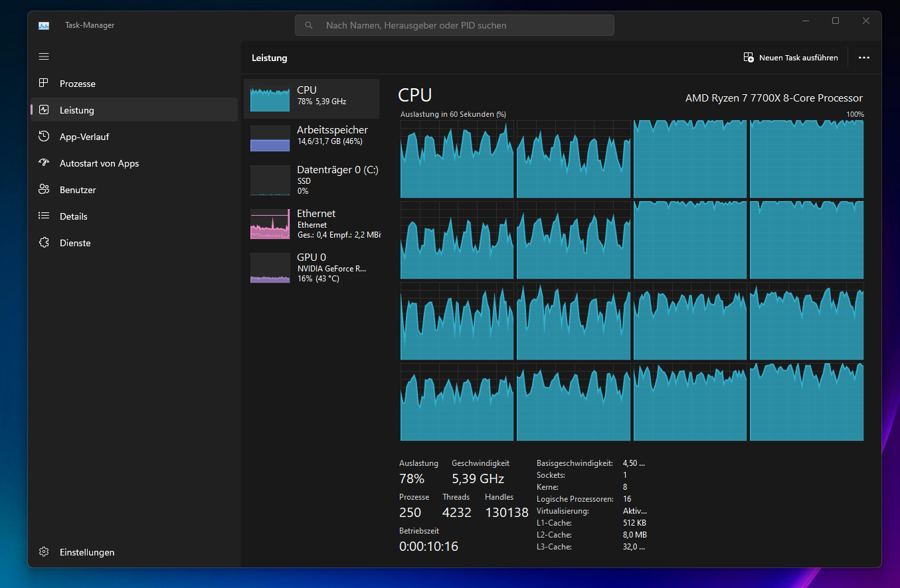The width and height of the screenshot is (900, 588).
Task: Open the Benutzer users icon
Action: coord(44,190)
